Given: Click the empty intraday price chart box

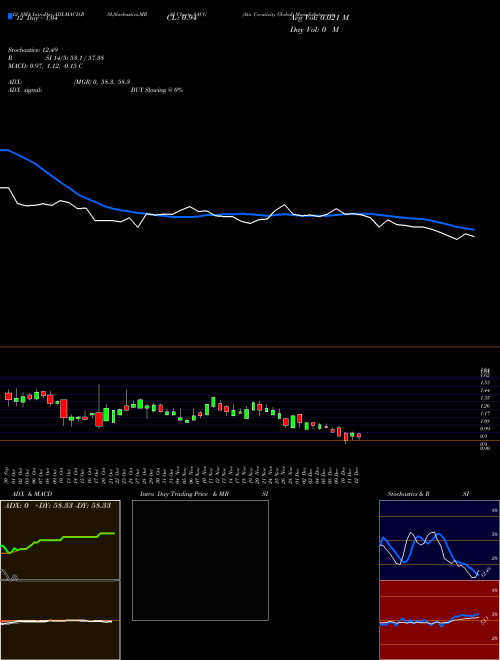Looking at the screenshot, I should tap(200, 560).
